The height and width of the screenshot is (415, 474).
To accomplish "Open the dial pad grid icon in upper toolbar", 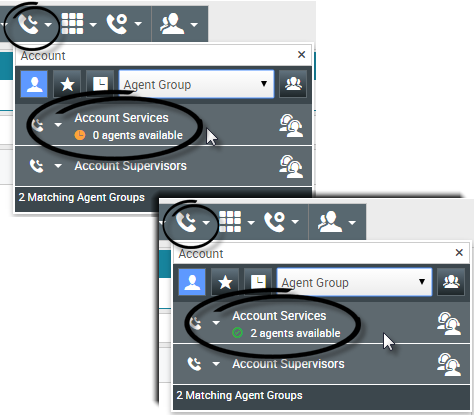I will pyautogui.click(x=72, y=23).
